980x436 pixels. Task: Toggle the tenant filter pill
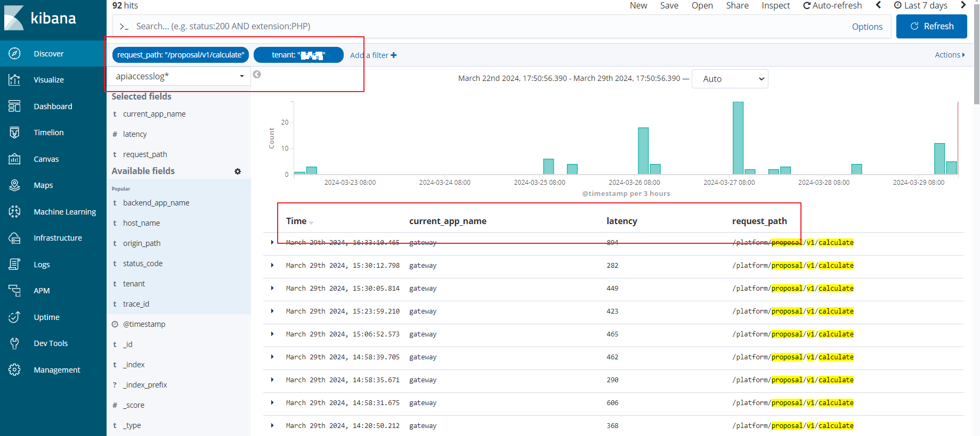pyautogui.click(x=298, y=55)
